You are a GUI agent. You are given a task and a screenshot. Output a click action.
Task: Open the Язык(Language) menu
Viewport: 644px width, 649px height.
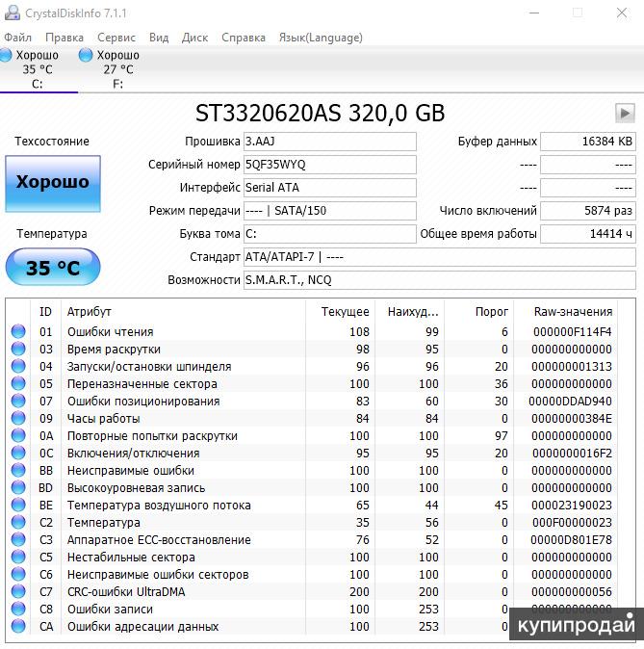(x=321, y=38)
